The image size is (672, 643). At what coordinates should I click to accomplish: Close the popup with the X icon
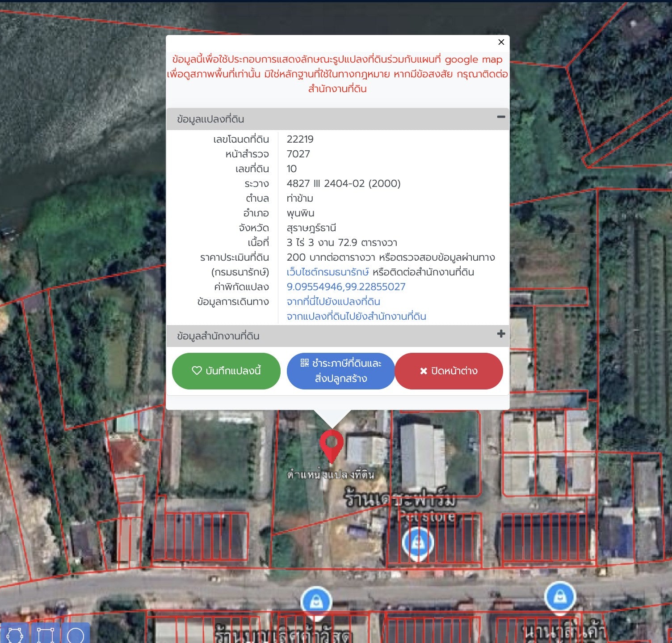pyautogui.click(x=501, y=42)
